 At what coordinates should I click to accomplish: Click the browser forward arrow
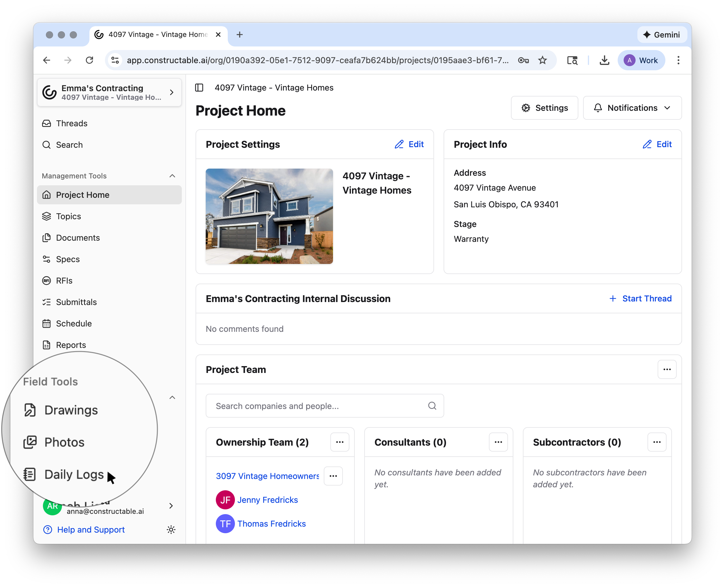(x=68, y=60)
